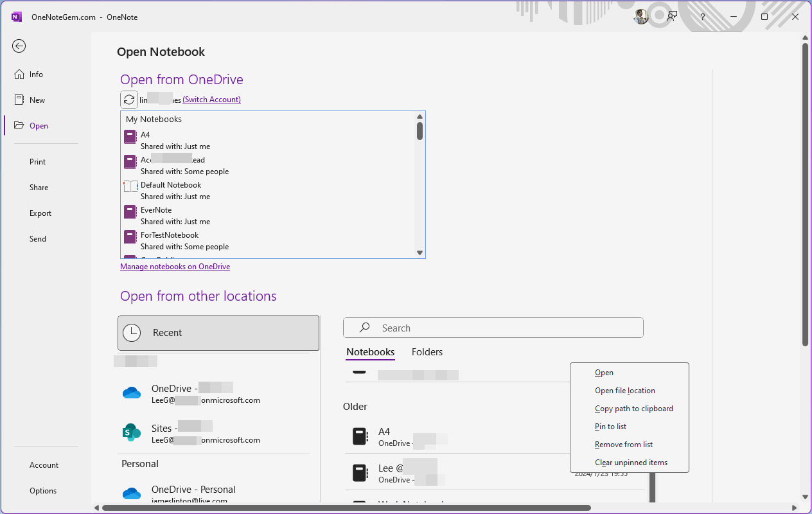Choose Send in the sidebar
812x514 pixels.
pyautogui.click(x=38, y=239)
